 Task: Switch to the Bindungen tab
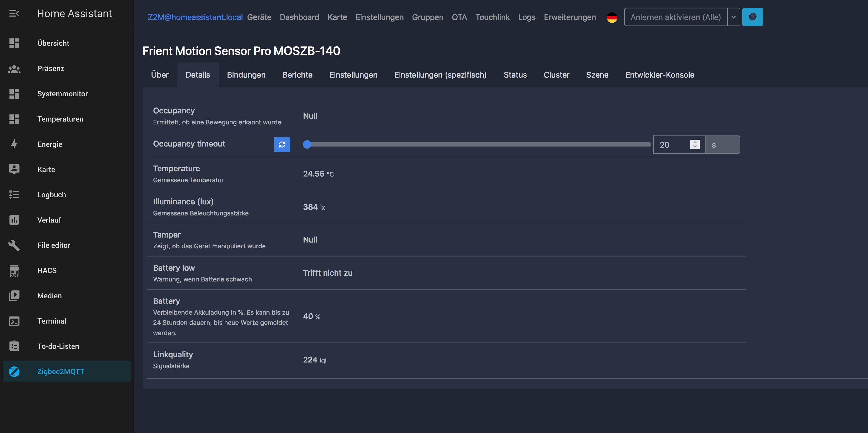click(x=246, y=75)
